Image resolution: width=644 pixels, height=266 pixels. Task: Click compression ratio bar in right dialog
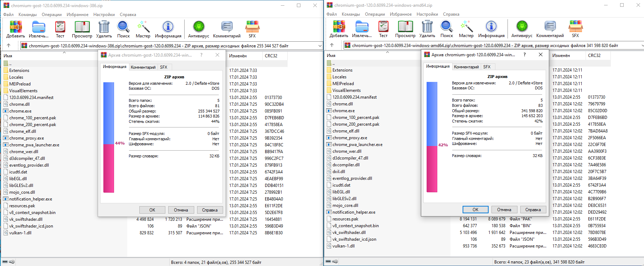click(x=432, y=137)
